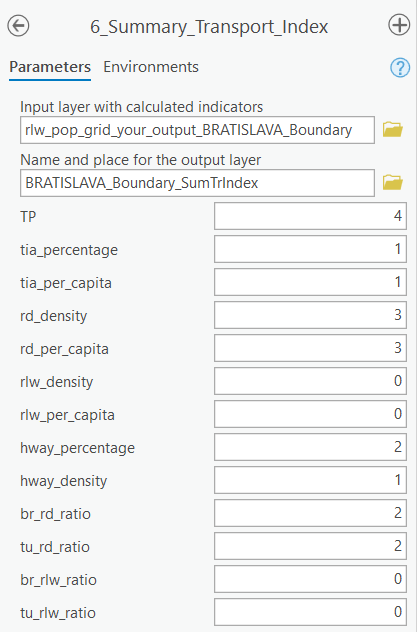Click the tu_rlw_ratio value field
The height and width of the screenshot is (632, 417).
click(310, 613)
